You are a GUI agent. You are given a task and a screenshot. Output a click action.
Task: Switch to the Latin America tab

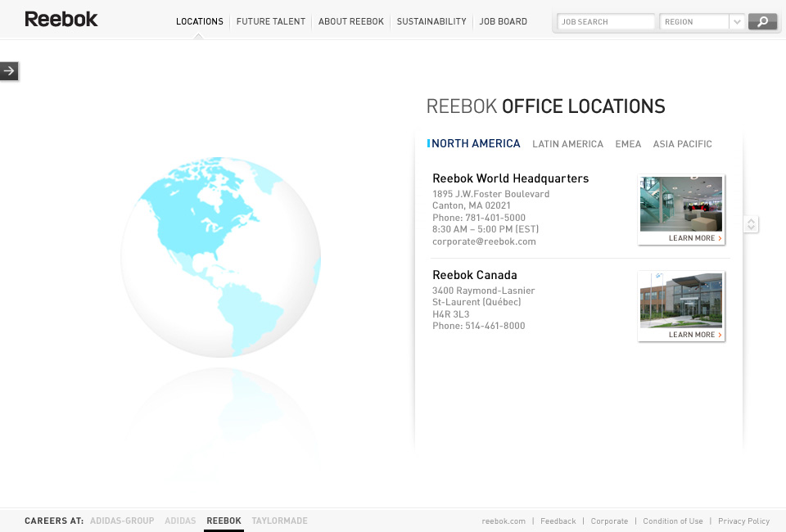[x=568, y=144]
